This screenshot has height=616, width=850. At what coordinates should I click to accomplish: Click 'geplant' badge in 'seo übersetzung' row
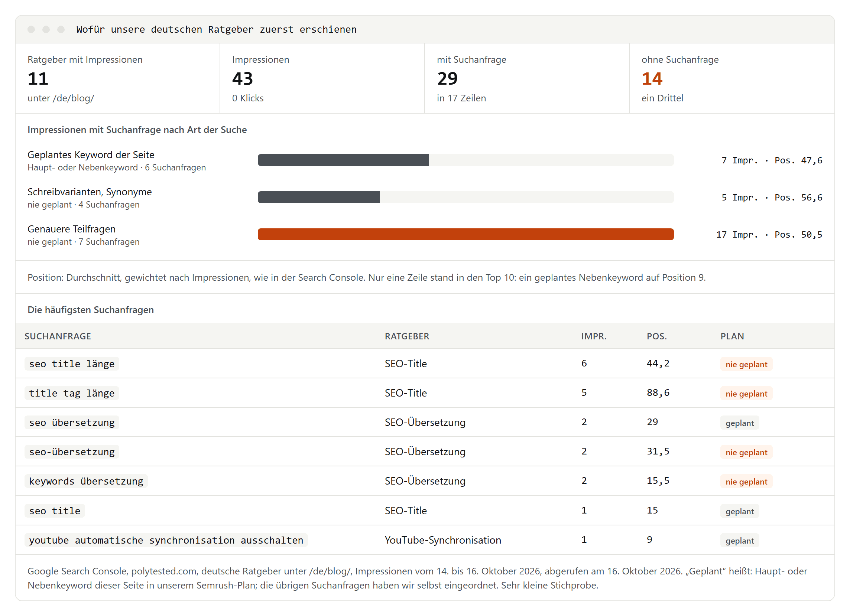[739, 423]
